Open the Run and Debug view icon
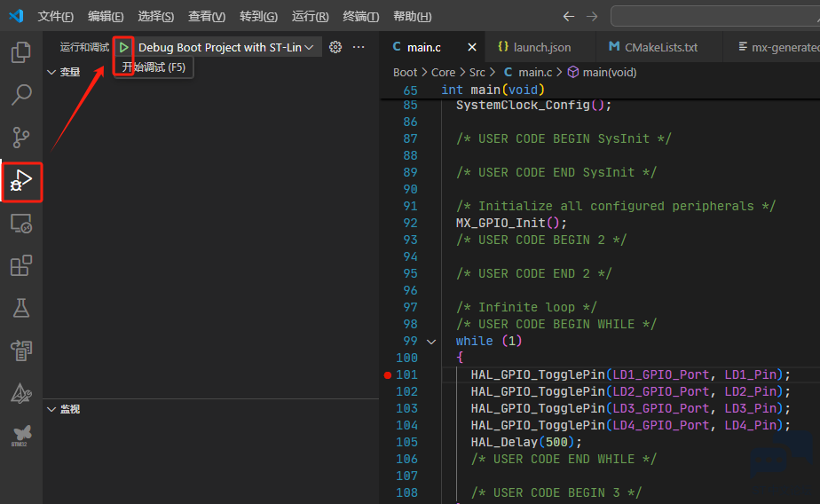 [x=21, y=181]
